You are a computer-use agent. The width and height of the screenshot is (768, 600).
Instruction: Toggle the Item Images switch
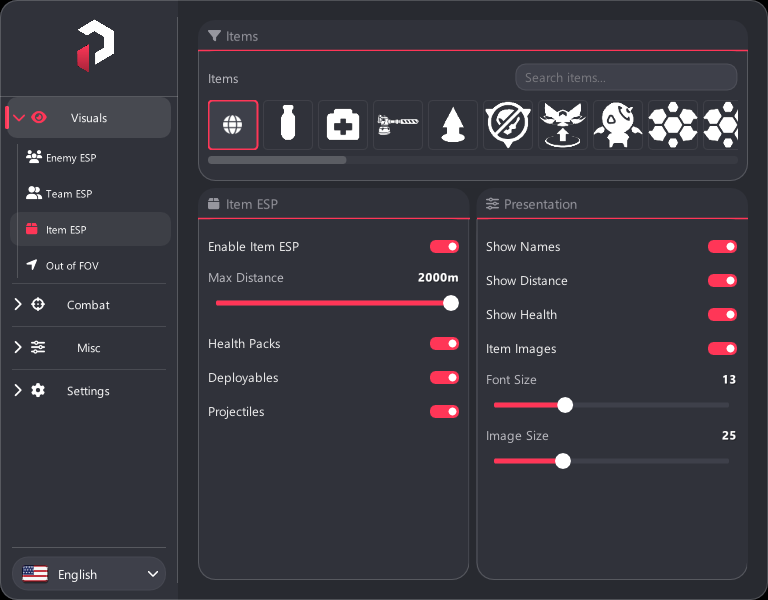click(x=722, y=349)
